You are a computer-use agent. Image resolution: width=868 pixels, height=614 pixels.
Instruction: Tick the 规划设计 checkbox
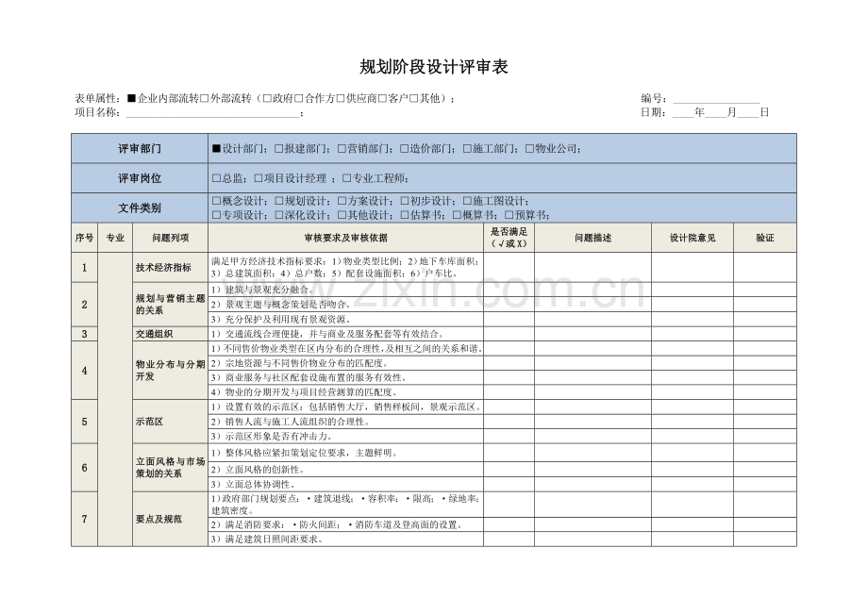click(x=279, y=201)
